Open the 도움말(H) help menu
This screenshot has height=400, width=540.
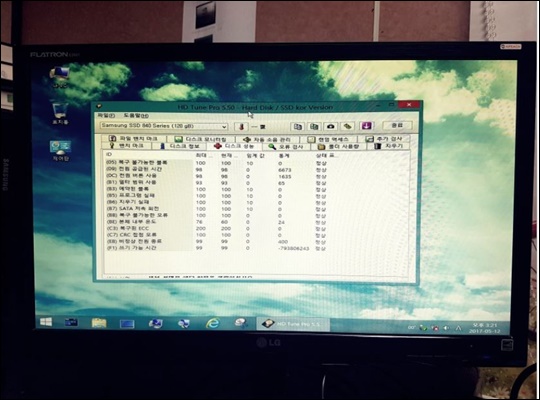(x=136, y=116)
